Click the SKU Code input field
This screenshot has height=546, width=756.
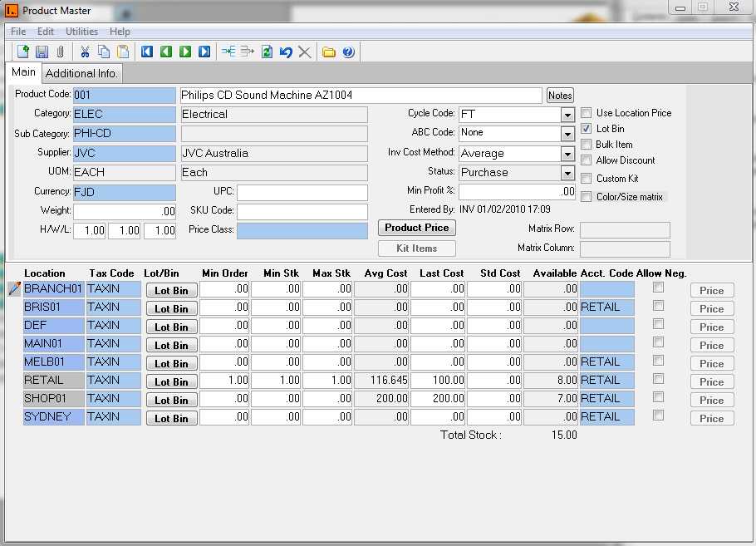pos(302,212)
